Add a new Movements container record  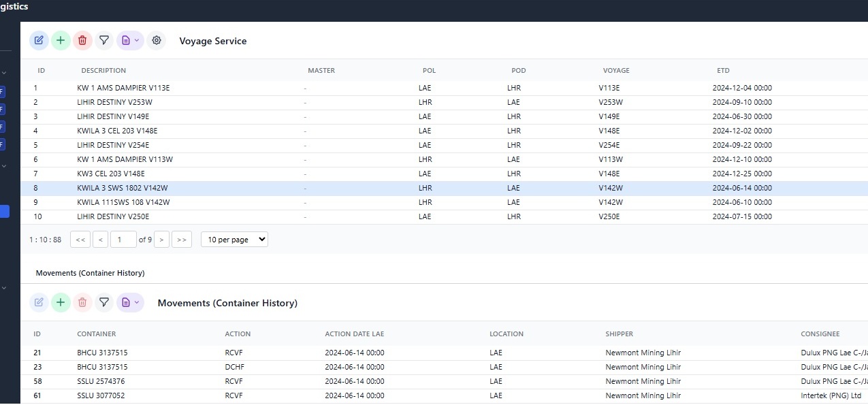coord(61,303)
